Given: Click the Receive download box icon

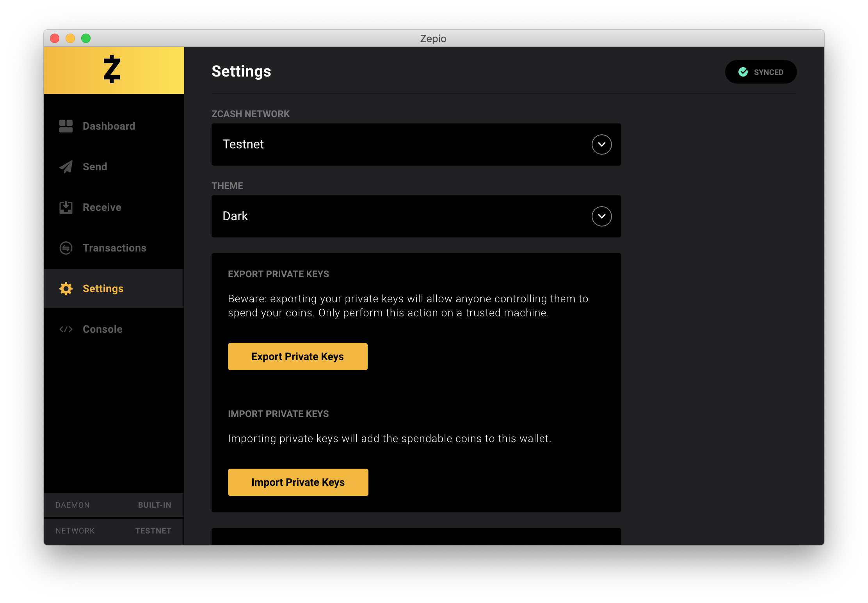Looking at the screenshot, I should 66,207.
